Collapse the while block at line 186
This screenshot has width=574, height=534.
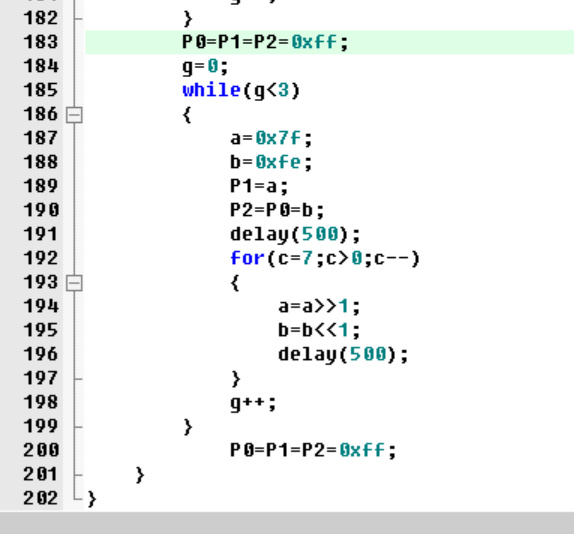click(x=74, y=115)
